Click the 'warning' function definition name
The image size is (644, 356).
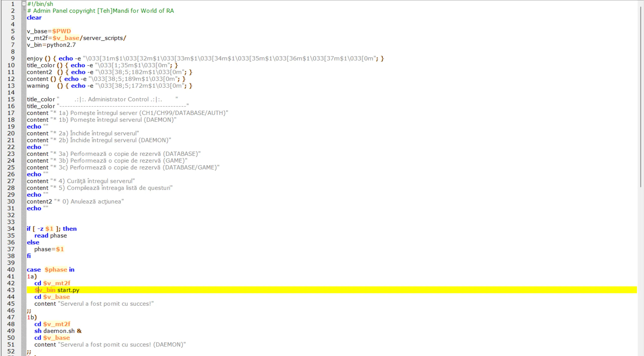pos(38,86)
